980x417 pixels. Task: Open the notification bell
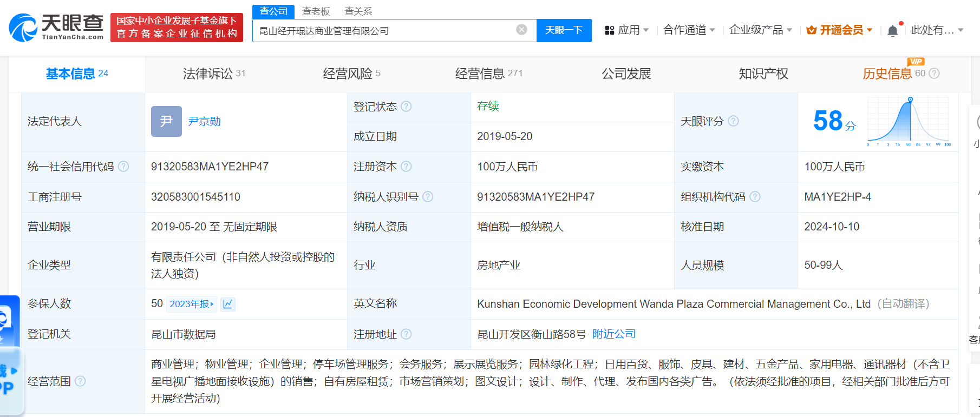[893, 30]
